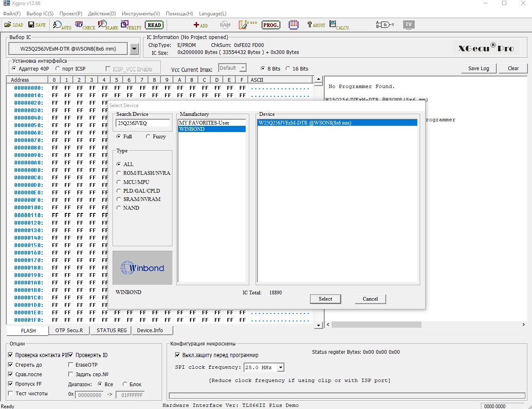Enable the EraseOTP checkbox

point(71,365)
